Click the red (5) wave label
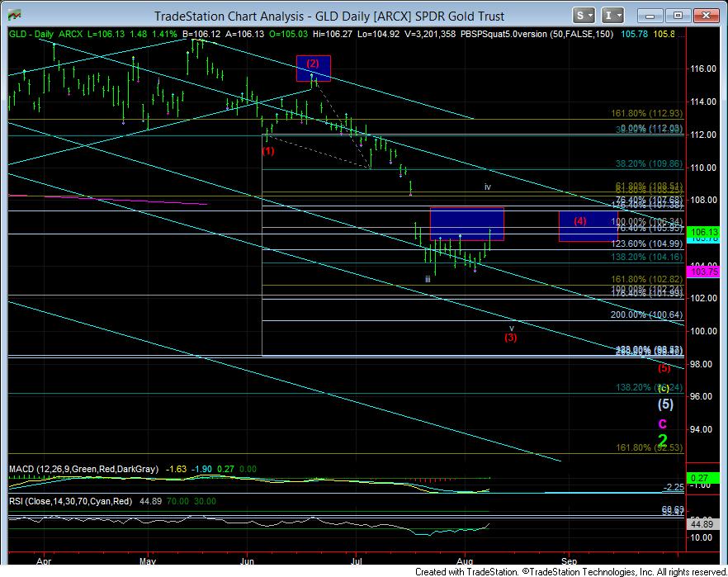 tap(664, 368)
